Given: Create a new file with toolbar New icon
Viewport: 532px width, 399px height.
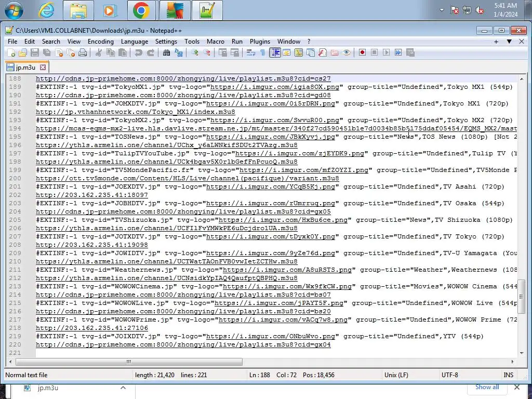Looking at the screenshot, I should pyautogui.click(x=11, y=52).
